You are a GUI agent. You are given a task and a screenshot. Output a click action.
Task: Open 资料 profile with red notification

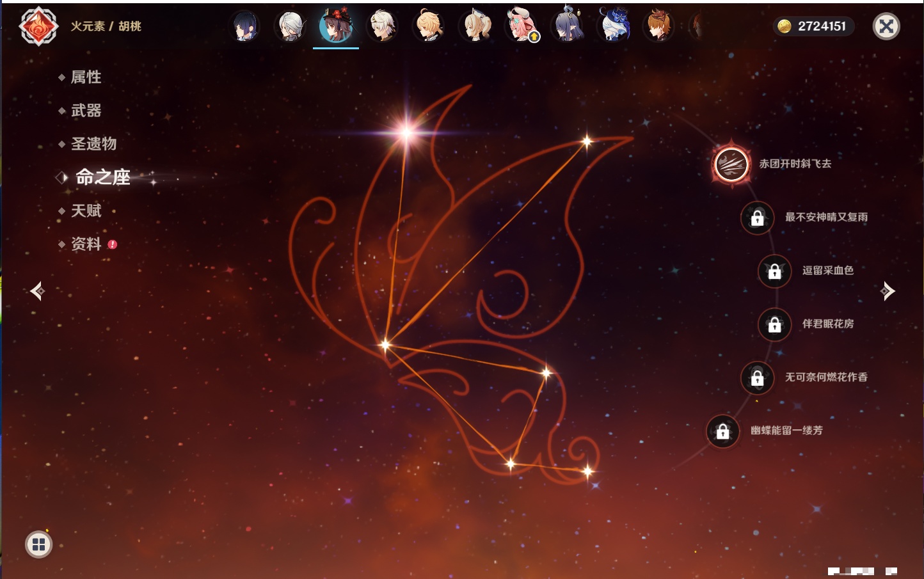tap(86, 244)
